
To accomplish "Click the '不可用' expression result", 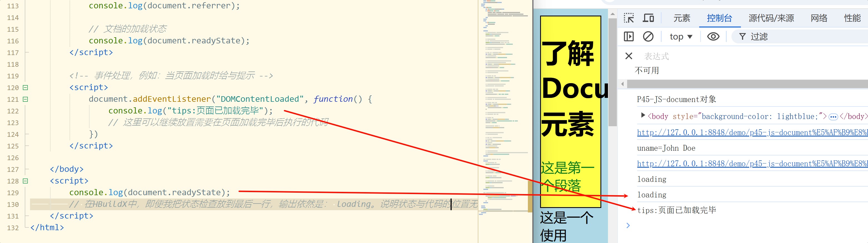I will point(647,70).
